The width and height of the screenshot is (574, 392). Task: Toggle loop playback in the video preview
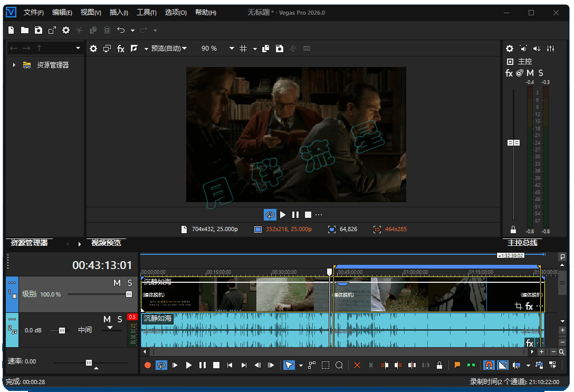[270, 215]
